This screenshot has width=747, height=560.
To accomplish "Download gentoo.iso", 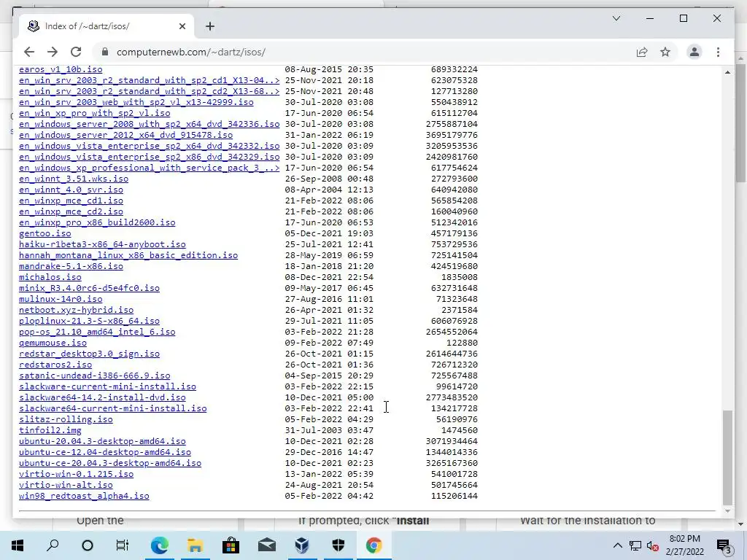I will (44, 233).
